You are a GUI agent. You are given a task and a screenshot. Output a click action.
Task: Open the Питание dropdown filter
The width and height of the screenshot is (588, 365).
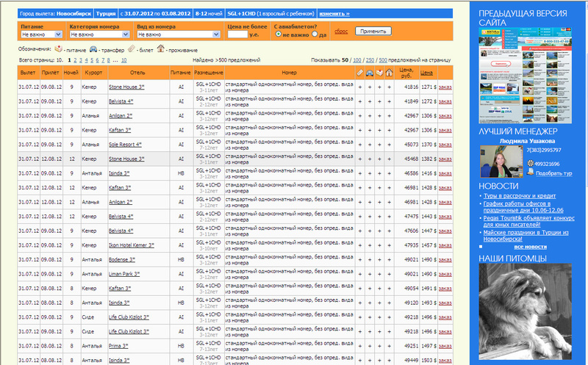point(42,34)
